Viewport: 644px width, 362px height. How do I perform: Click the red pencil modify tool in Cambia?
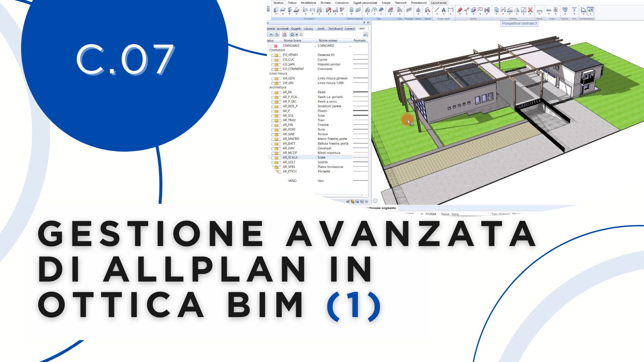click(460, 10)
